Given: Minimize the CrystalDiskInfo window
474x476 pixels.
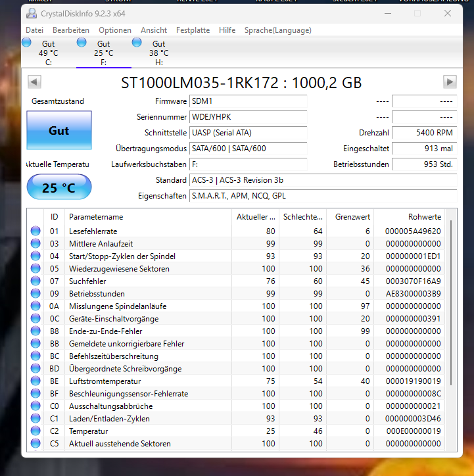Looking at the screenshot, I should (x=388, y=13).
